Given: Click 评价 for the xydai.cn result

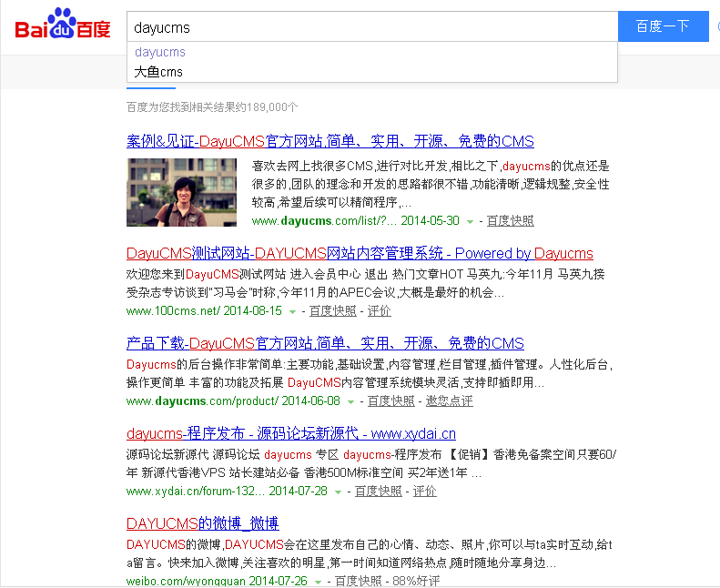Looking at the screenshot, I should [x=425, y=491].
